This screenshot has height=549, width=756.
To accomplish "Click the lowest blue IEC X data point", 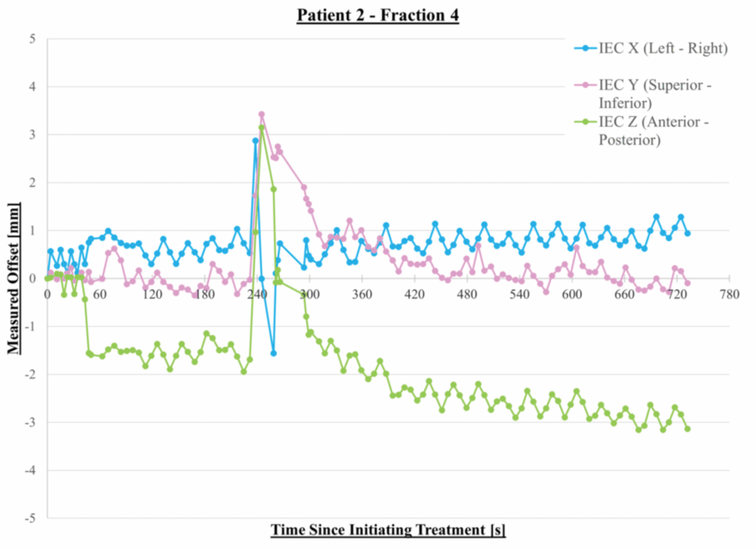I will [x=273, y=353].
